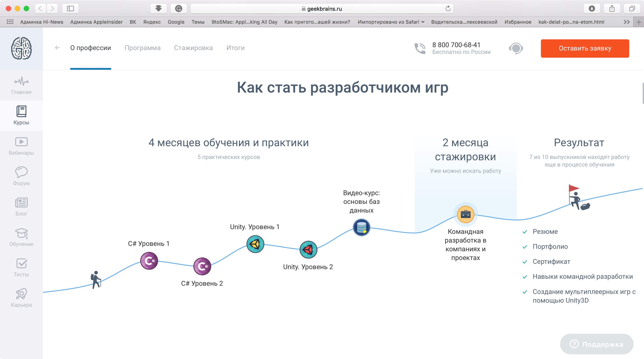Open the Safari downloads button
The image size is (644, 359).
click(591, 8)
